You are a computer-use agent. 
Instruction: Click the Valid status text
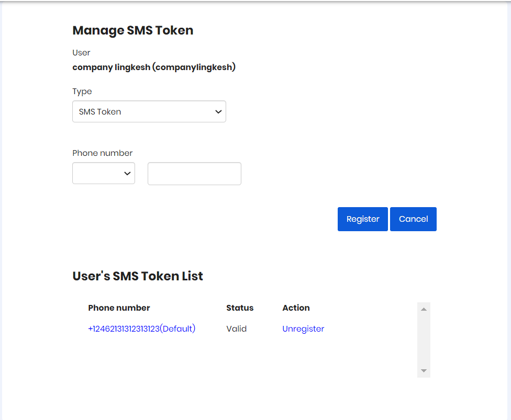pos(236,328)
